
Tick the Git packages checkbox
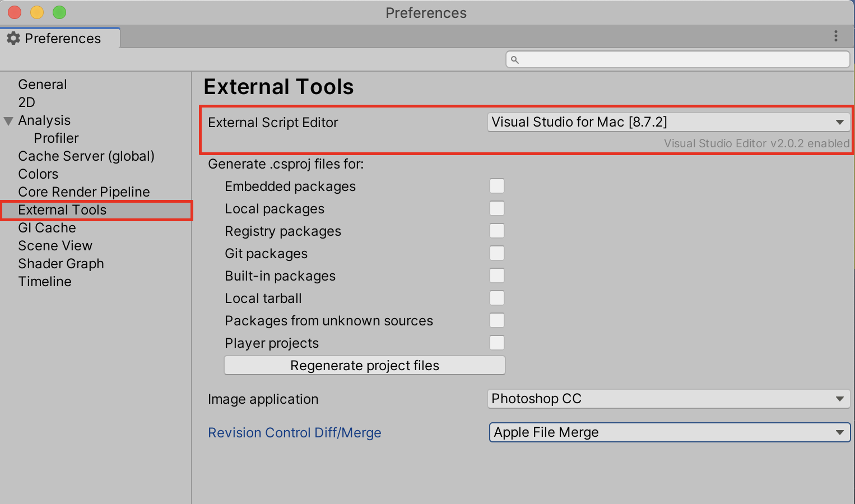pyautogui.click(x=496, y=253)
